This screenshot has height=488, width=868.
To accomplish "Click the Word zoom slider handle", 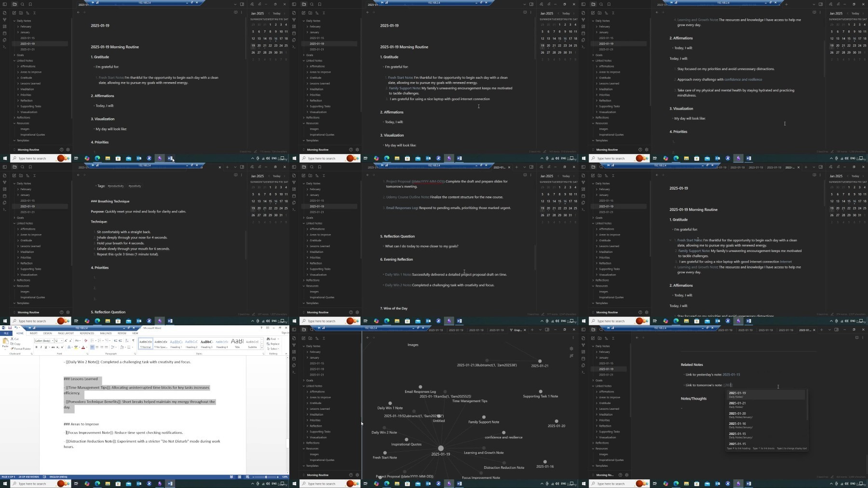I will (x=266, y=477).
